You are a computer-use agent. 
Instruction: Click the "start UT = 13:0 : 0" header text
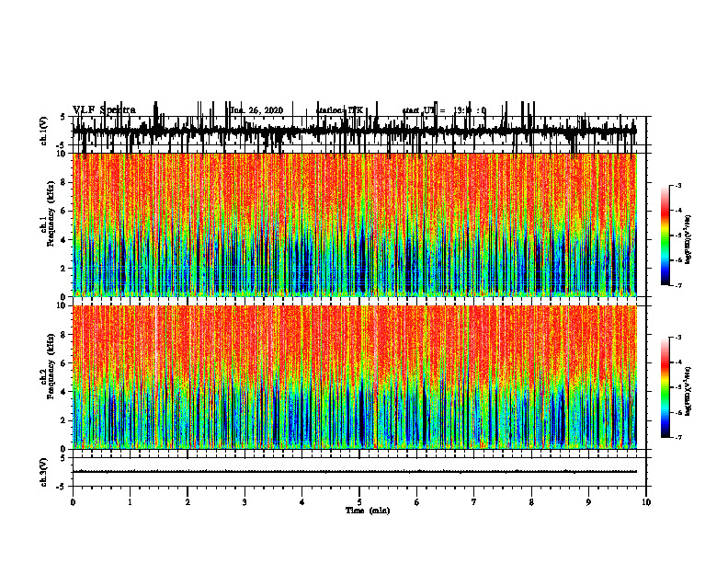[x=444, y=110]
